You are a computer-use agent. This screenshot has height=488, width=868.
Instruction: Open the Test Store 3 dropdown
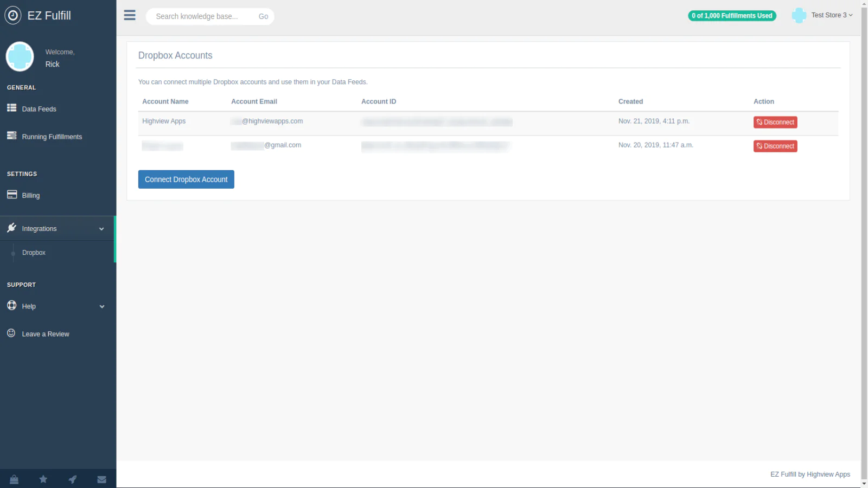click(832, 15)
